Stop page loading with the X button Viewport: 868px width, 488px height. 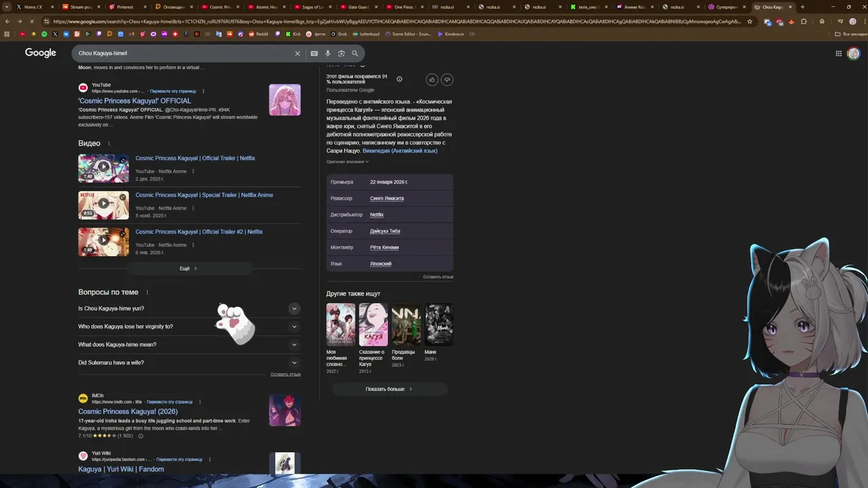point(31,21)
